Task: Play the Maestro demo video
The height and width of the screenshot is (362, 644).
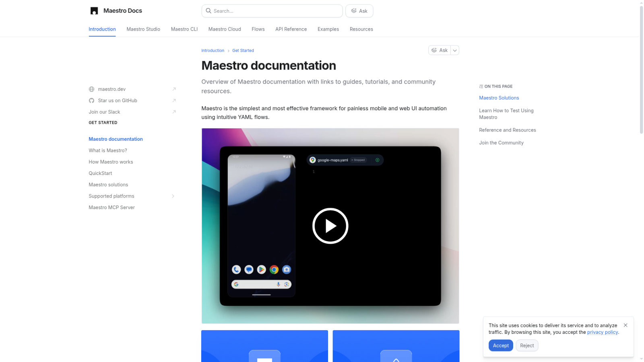Action: tap(330, 226)
